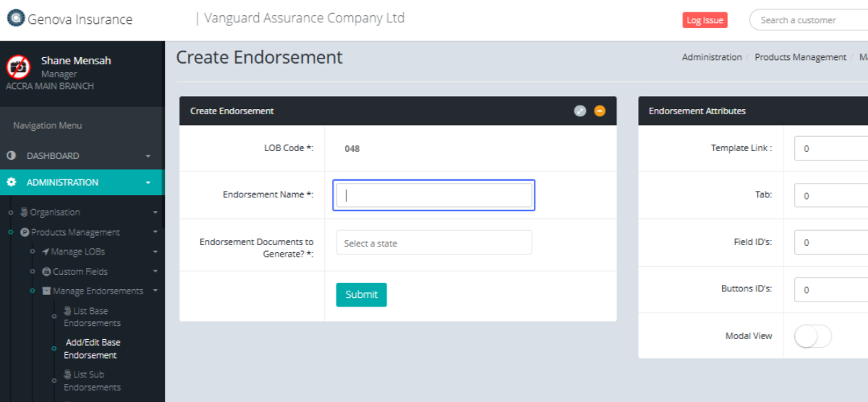Focus the Endorsement Name text field

coord(434,195)
